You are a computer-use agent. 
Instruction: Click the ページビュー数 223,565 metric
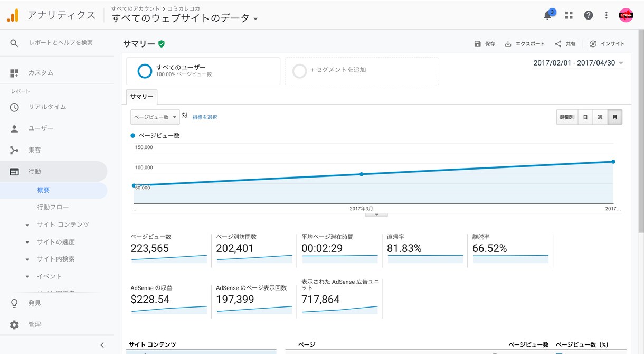[x=169, y=249]
